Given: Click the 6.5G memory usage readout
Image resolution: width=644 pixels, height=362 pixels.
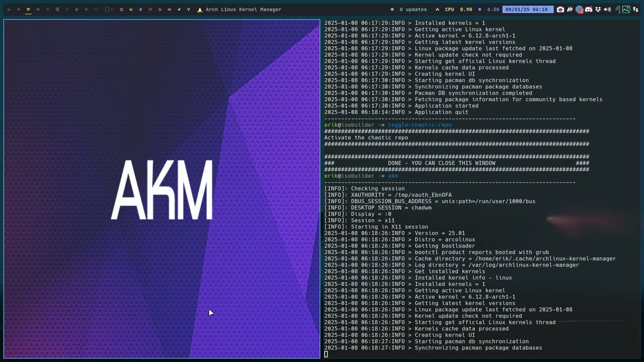Looking at the screenshot, I should [x=493, y=10].
